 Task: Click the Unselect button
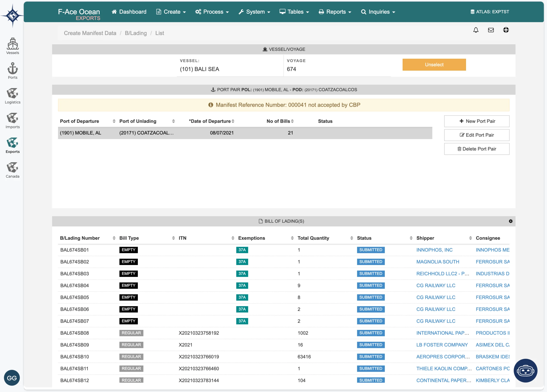point(434,65)
